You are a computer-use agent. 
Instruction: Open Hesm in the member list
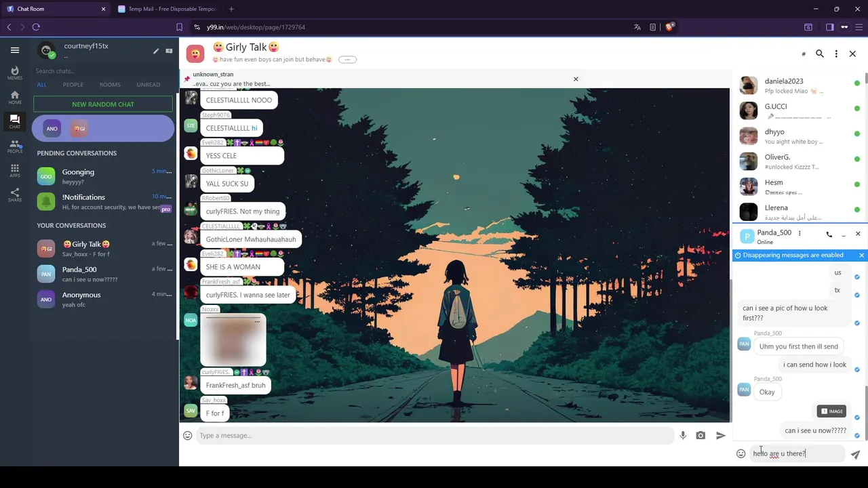pos(800,186)
